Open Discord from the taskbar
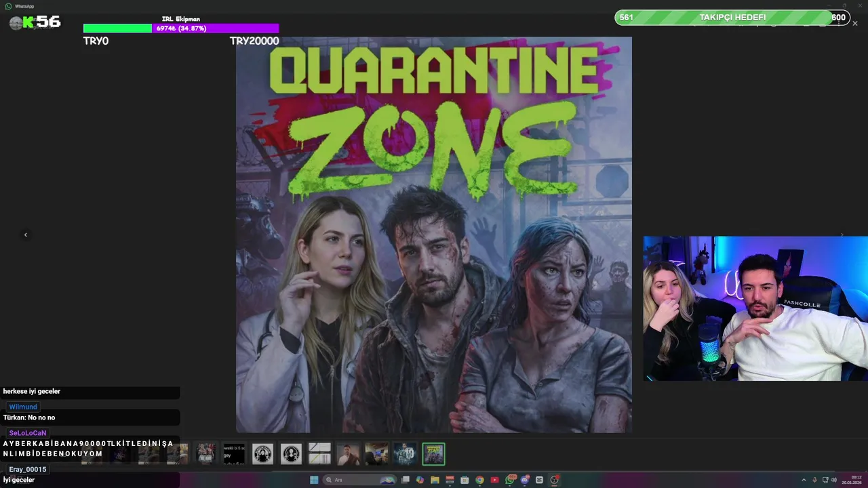Viewport: 868px width, 488px height. tap(525, 480)
